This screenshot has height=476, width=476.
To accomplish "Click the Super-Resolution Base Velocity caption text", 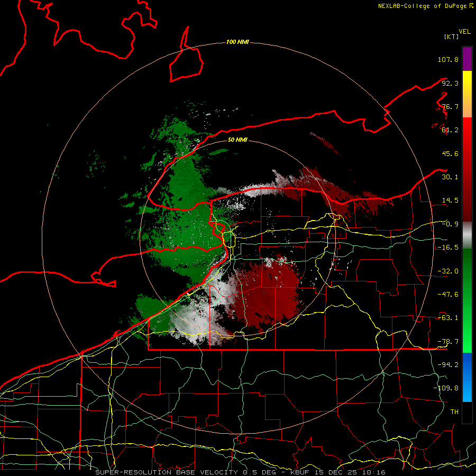I will pos(241,472).
